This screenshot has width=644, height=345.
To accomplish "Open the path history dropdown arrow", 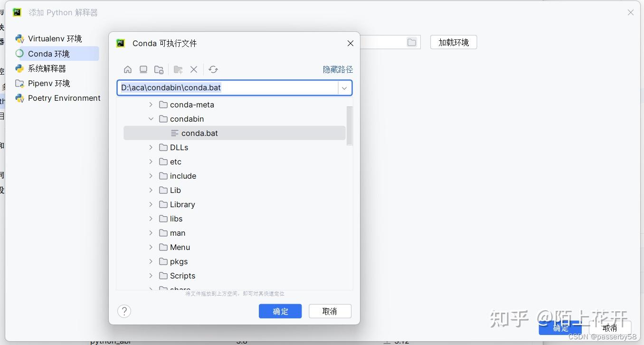I will tap(344, 88).
